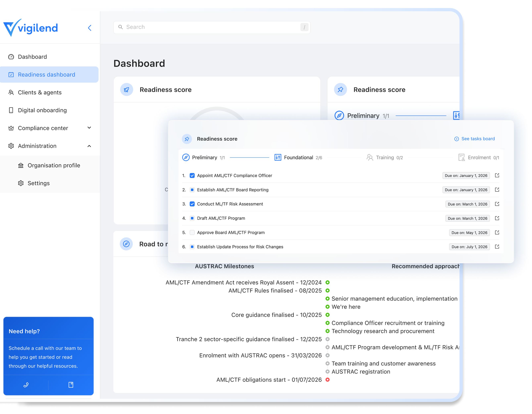The image size is (532, 414).
Task: Toggle Establish AML/CTF Board Reporting checkbox
Action: [x=192, y=190]
